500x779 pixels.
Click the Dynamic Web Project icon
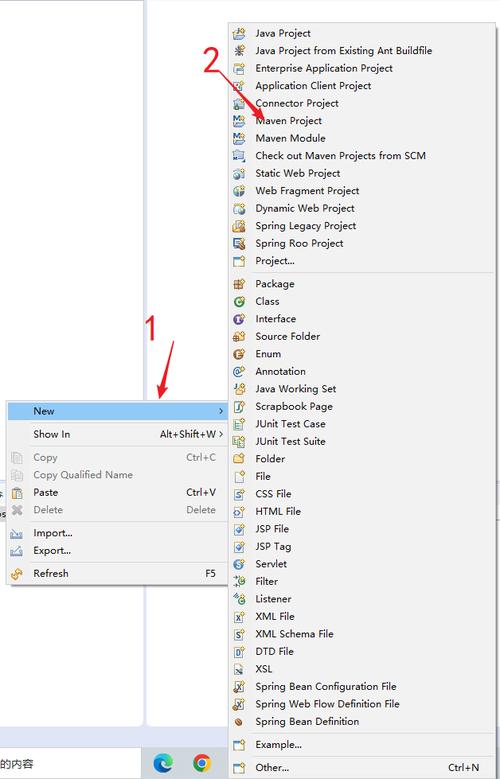click(239, 209)
